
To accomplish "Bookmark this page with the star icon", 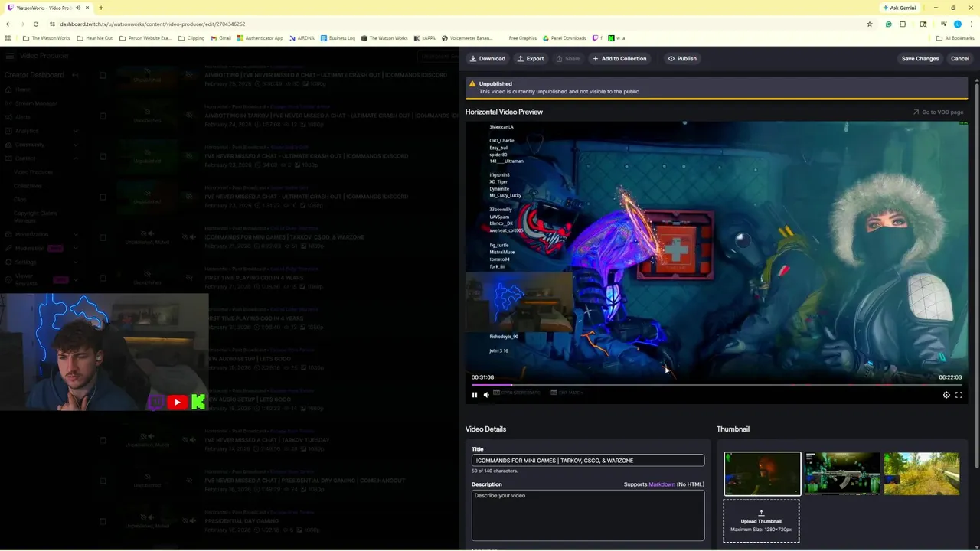I will click(870, 24).
